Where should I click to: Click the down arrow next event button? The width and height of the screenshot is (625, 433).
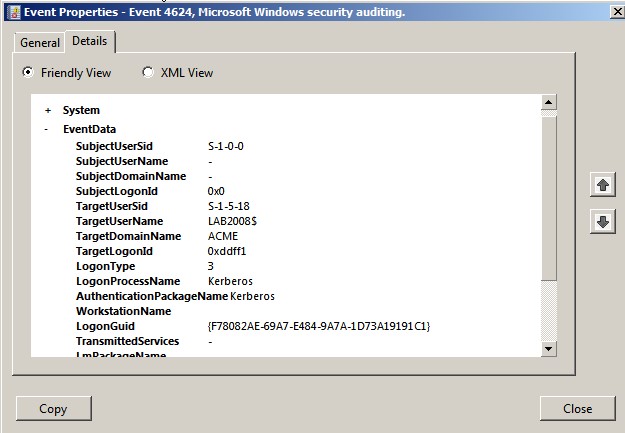click(602, 222)
